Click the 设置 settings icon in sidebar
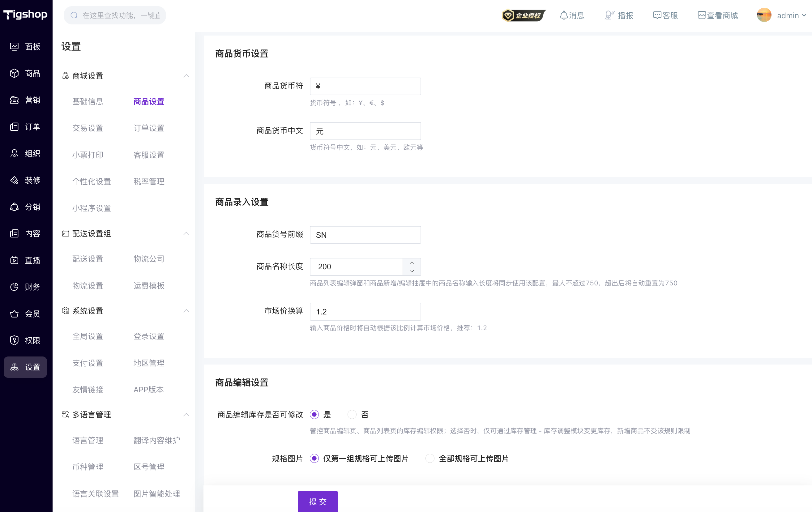Viewport: 812px width, 512px height. (14, 367)
